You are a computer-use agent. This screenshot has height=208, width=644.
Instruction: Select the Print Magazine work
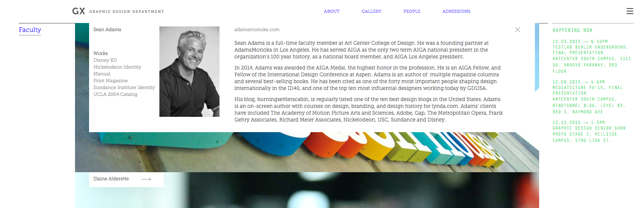pyautogui.click(x=110, y=81)
